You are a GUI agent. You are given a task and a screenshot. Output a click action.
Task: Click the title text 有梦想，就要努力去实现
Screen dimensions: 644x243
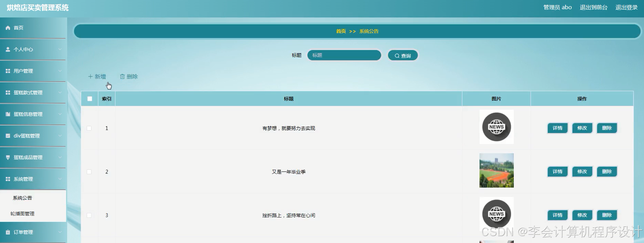(x=289, y=128)
